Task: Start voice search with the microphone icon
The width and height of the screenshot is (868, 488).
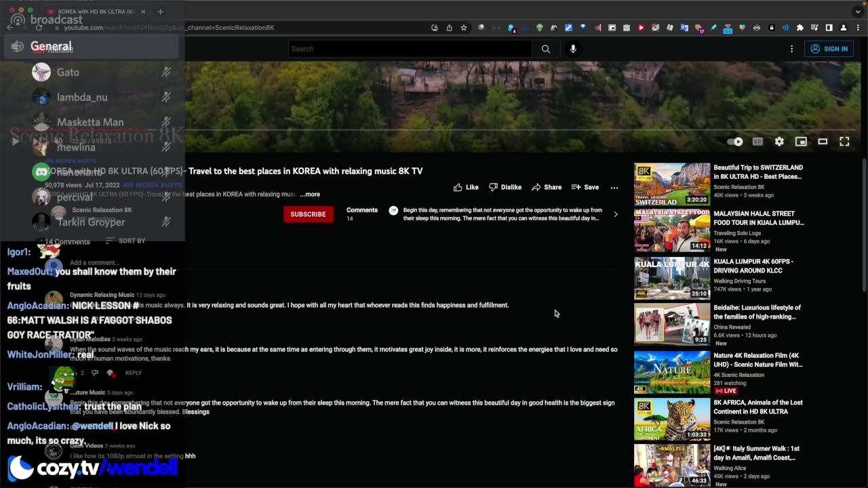Action: (573, 49)
